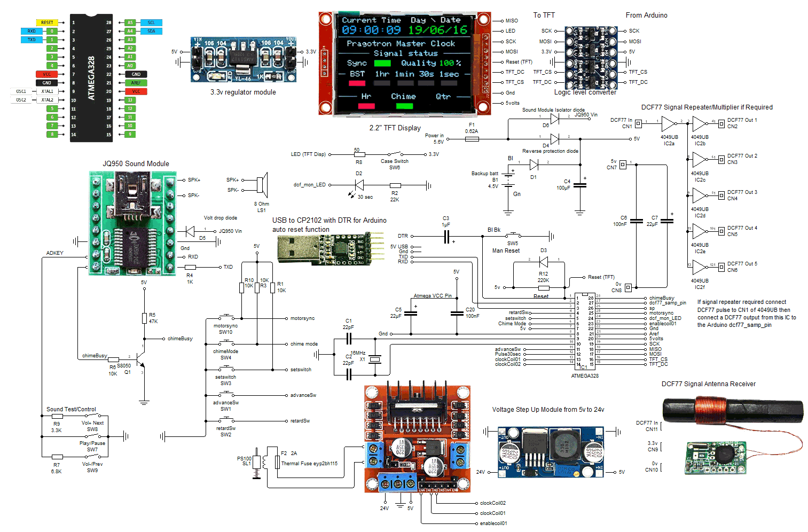
Task: Select the SW5 Man Reset switch symbol
Action: click(513, 235)
